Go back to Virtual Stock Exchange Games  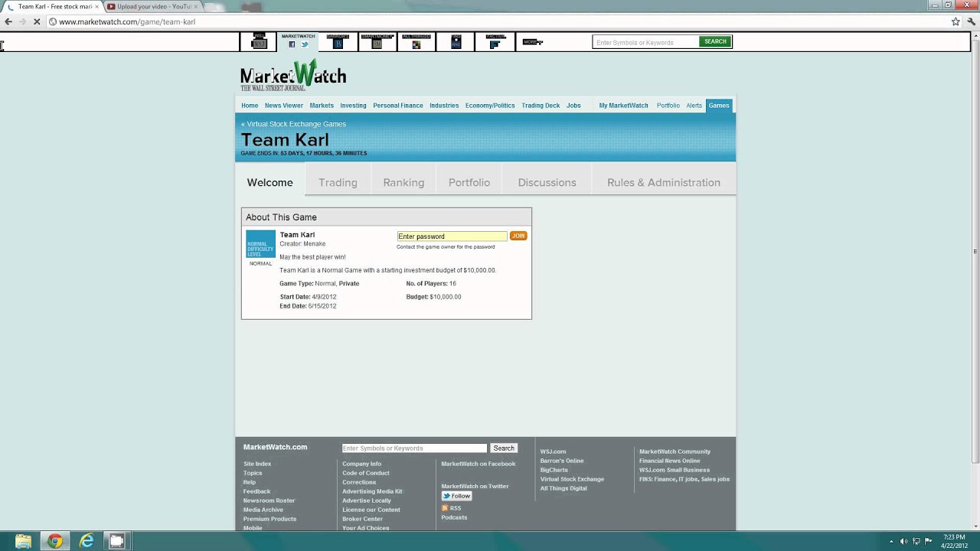[x=293, y=124]
